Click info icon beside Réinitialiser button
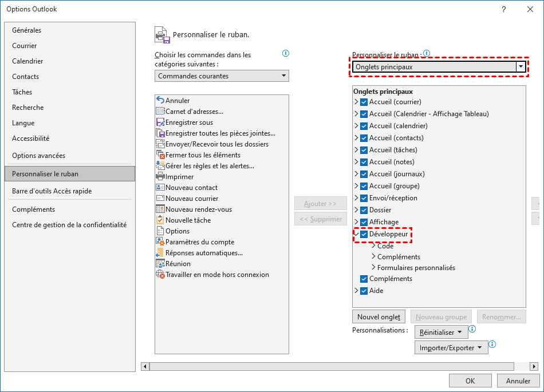 click(472, 328)
